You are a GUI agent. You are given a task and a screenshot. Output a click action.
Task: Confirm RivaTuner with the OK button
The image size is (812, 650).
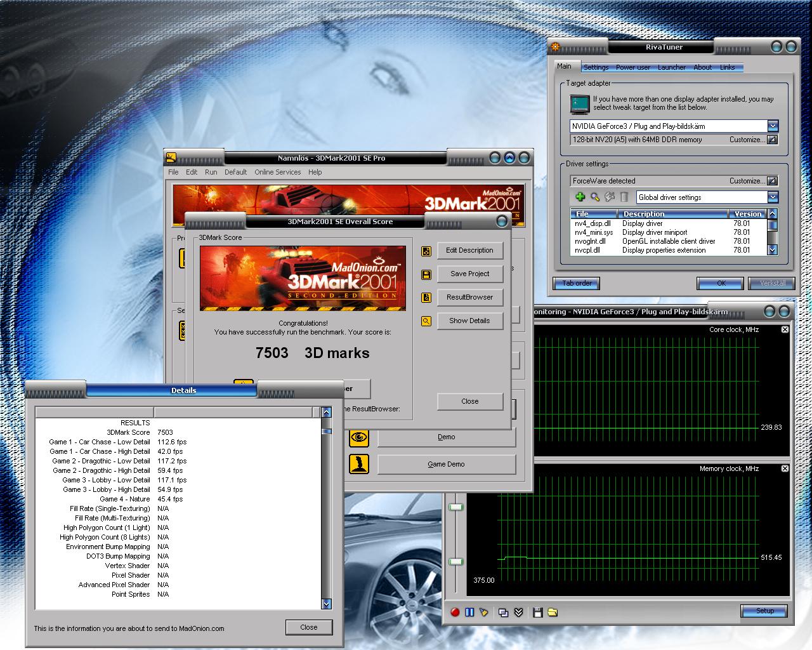[x=721, y=283]
